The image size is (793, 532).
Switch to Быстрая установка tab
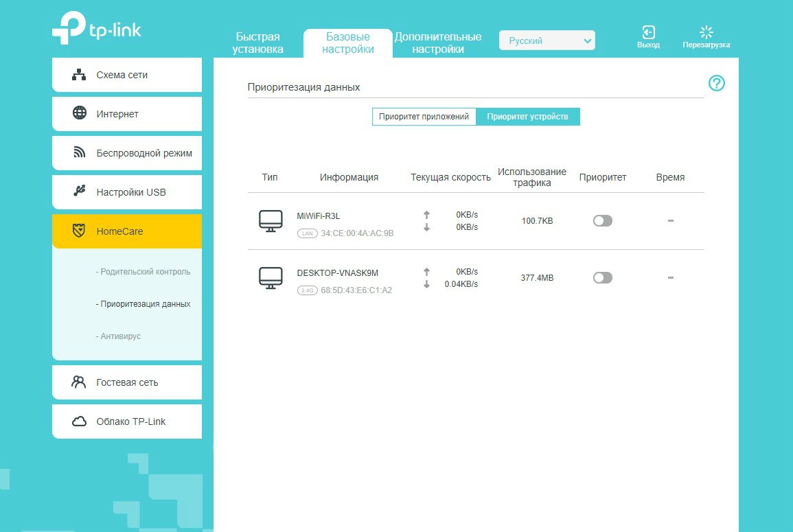click(257, 43)
